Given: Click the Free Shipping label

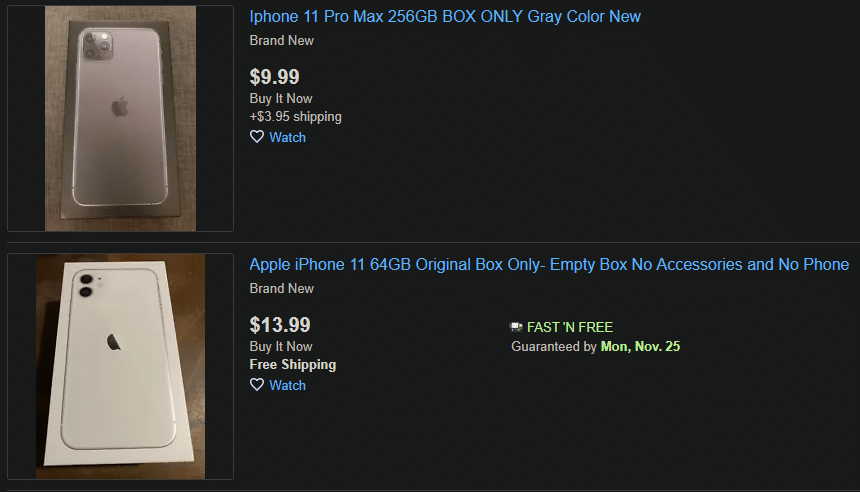Looking at the screenshot, I should click(x=293, y=364).
